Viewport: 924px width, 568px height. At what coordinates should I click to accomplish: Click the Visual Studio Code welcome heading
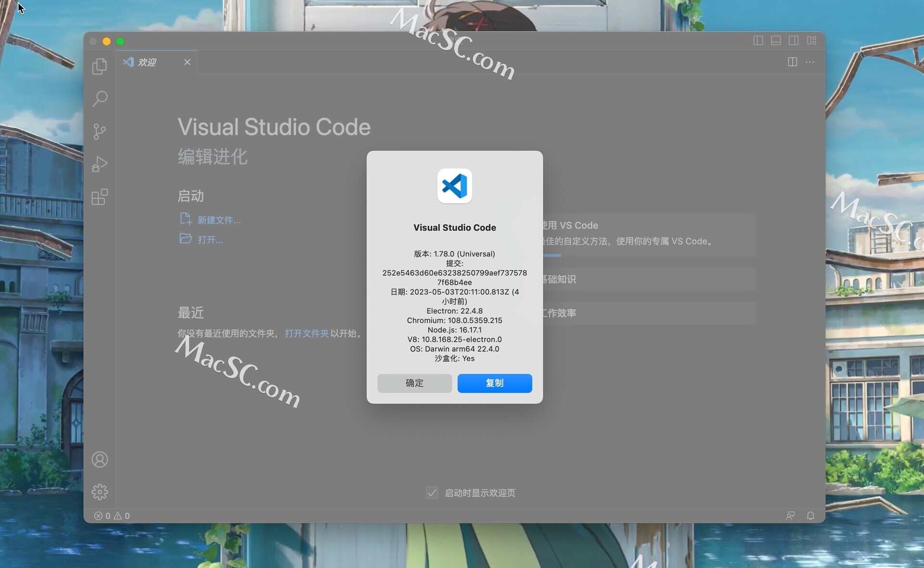click(x=274, y=127)
